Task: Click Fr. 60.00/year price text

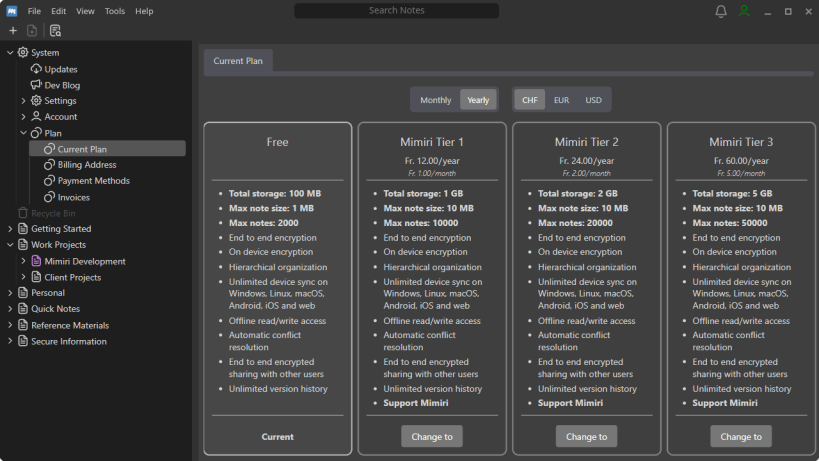Action: pos(741,161)
